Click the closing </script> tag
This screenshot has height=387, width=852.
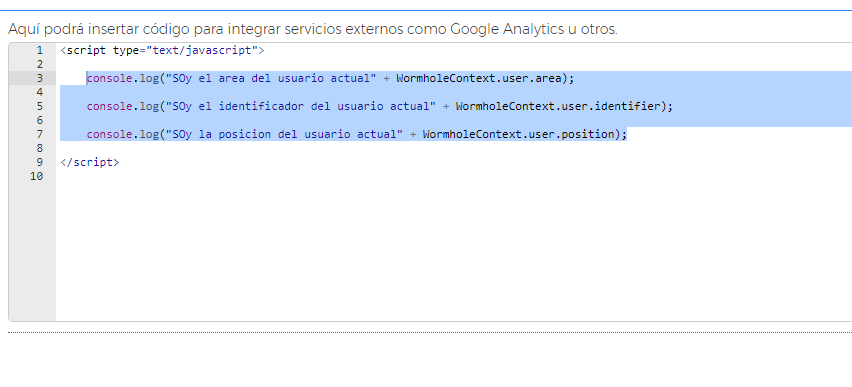click(x=90, y=162)
